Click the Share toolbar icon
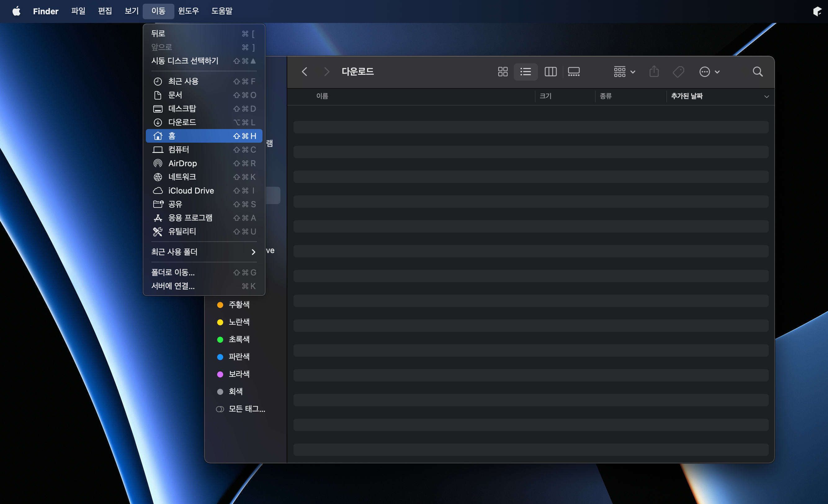This screenshot has width=828, height=504. coord(654,72)
